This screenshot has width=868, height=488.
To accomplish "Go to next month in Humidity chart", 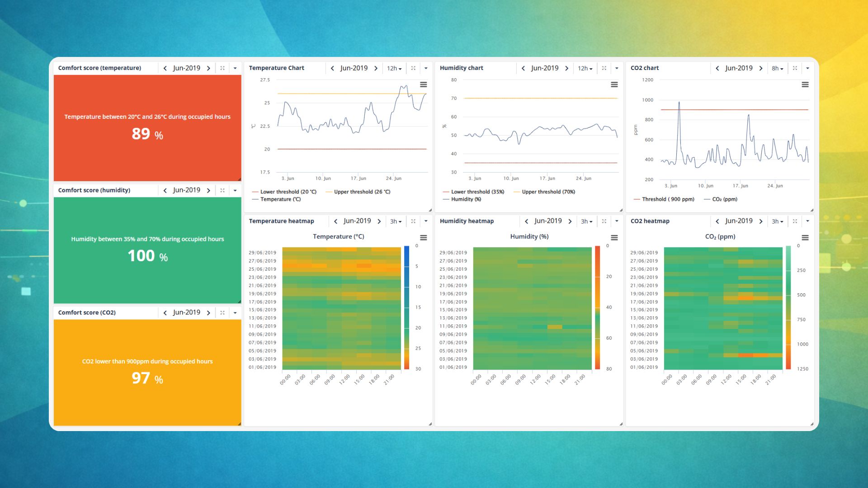I will (566, 68).
